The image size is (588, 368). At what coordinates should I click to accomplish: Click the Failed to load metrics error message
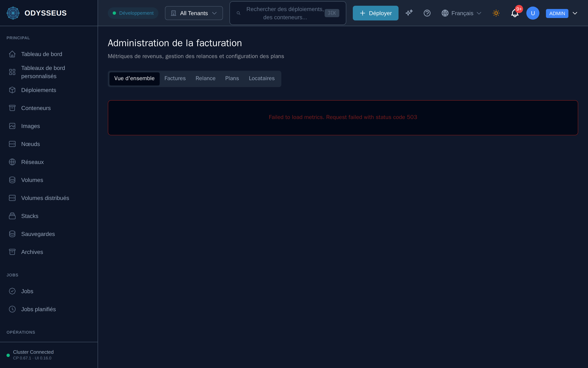[x=343, y=117]
